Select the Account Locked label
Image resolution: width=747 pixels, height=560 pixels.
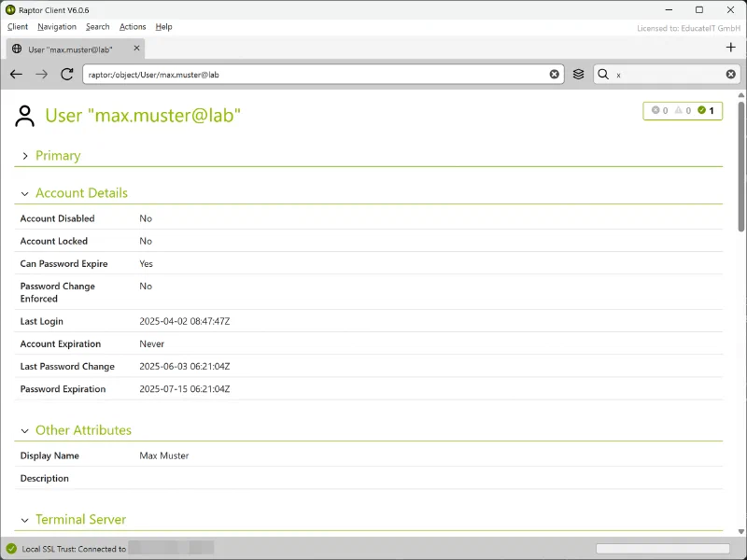tap(54, 241)
